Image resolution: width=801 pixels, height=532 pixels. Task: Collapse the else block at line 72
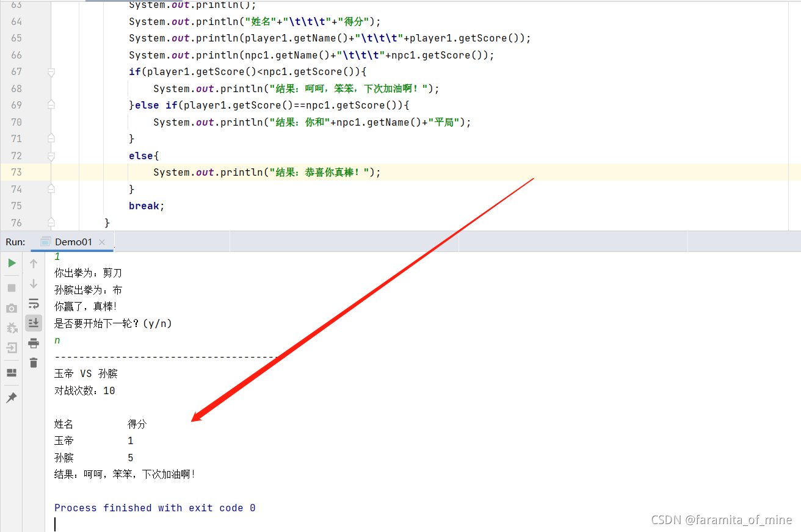coord(51,156)
